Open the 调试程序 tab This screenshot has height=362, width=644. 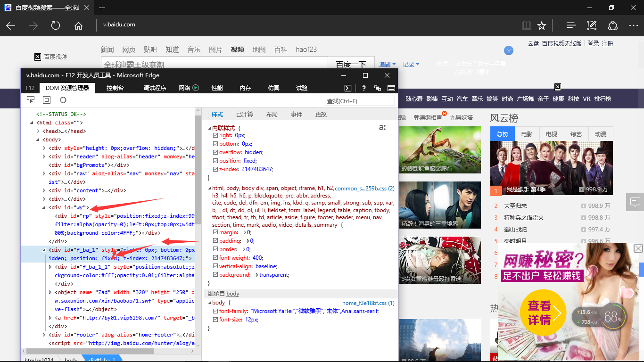click(155, 88)
